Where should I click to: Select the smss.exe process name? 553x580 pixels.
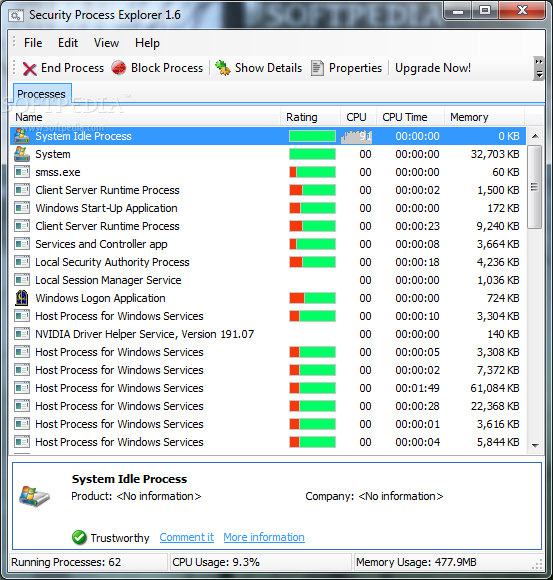point(58,172)
